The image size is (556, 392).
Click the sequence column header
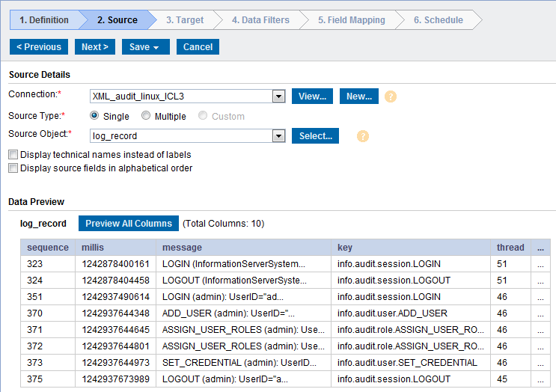coord(48,248)
